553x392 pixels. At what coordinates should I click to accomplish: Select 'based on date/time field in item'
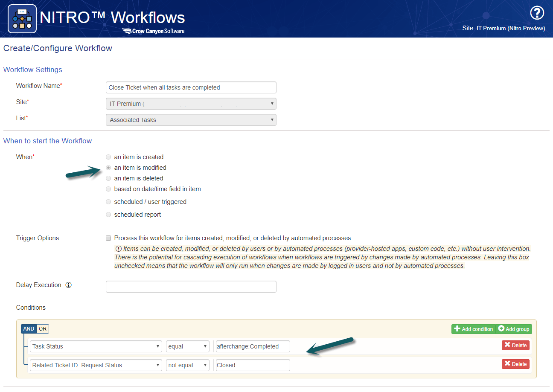tap(108, 189)
